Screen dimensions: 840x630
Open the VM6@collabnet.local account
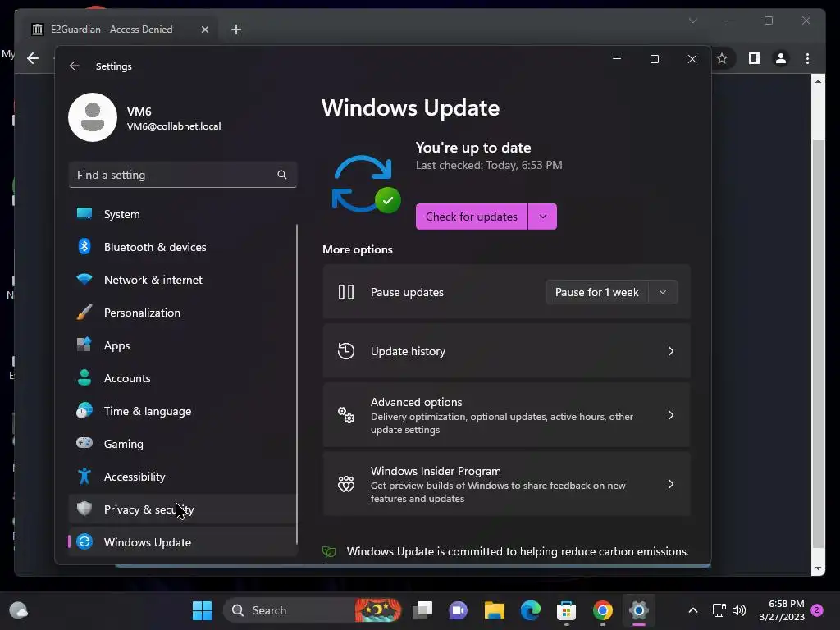[x=174, y=126]
